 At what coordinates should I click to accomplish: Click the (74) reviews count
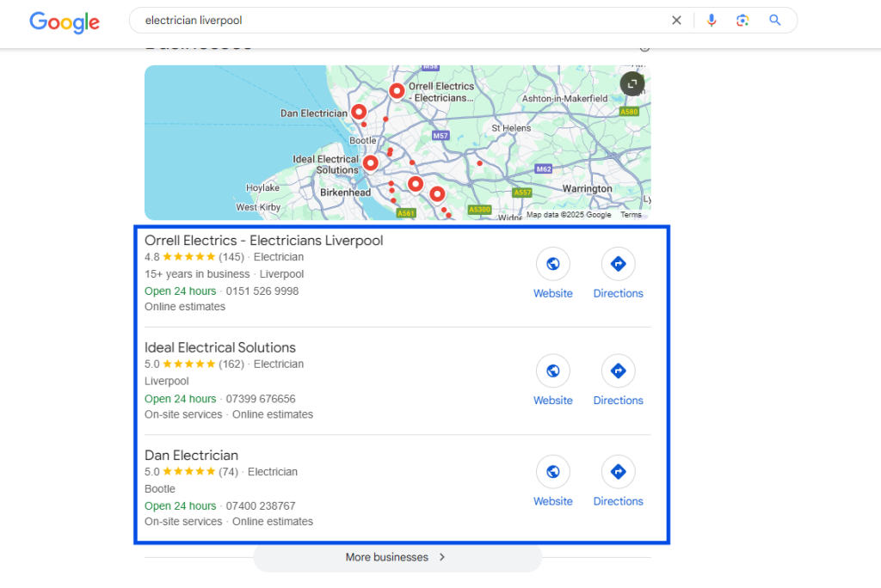229,472
